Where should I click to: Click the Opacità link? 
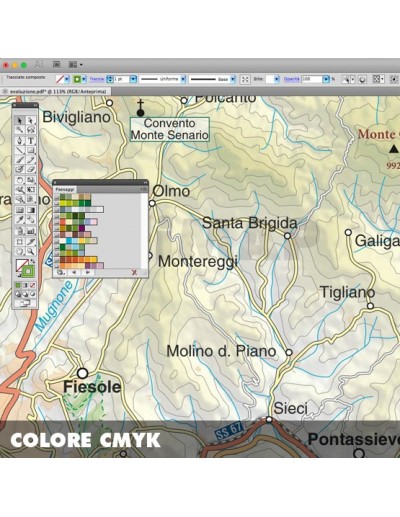point(291,79)
